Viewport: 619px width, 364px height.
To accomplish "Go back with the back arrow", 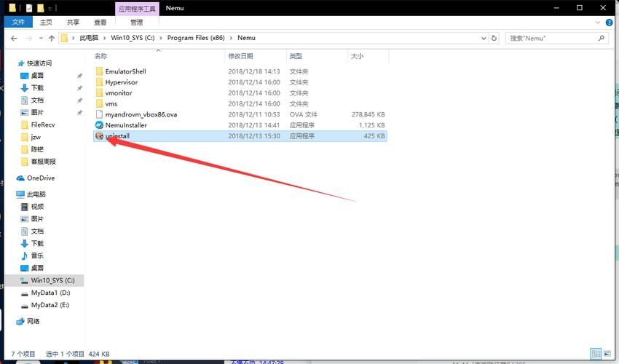I will [x=14, y=39].
